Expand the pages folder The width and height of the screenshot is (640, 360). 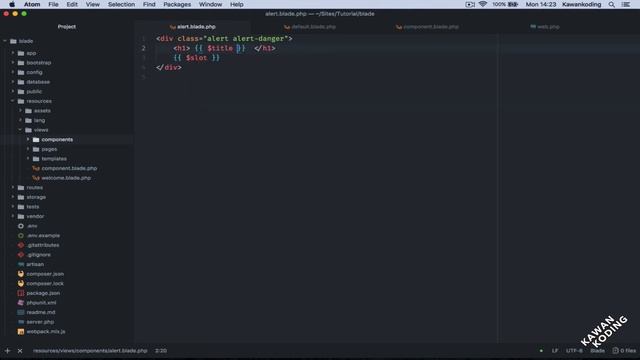pos(28,149)
